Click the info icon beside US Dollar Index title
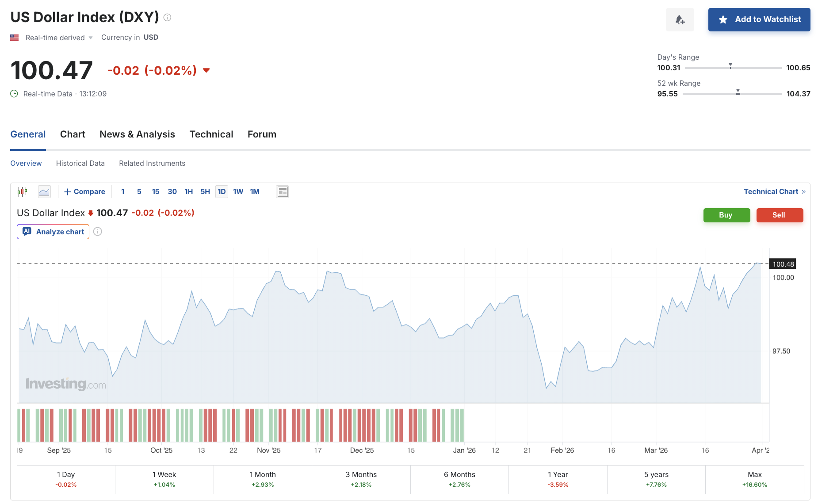 click(167, 17)
